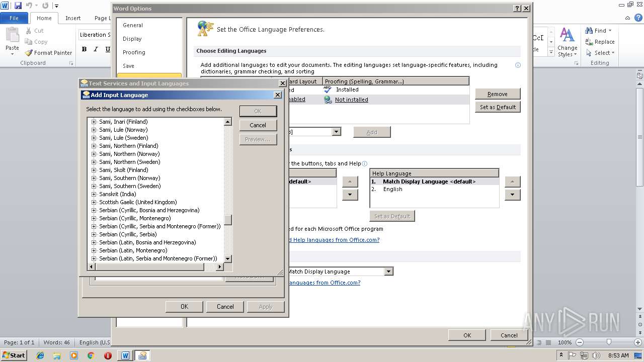Screen dimensions: 644x362
Task: Move display language down with arrow button
Action: (350, 195)
